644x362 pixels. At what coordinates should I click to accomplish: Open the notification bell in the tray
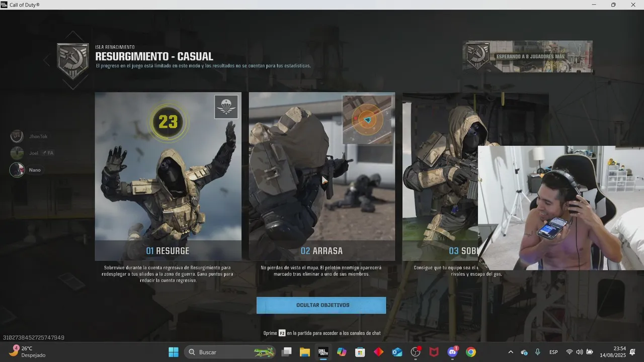(633, 352)
